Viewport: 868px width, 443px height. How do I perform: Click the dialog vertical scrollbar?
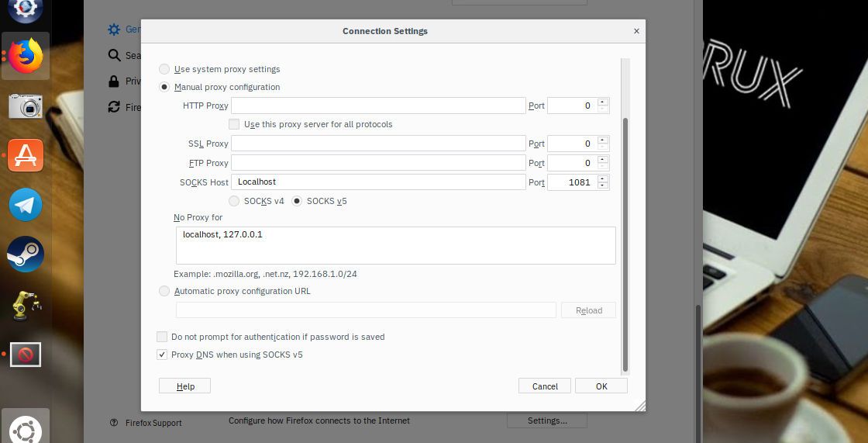click(625, 244)
